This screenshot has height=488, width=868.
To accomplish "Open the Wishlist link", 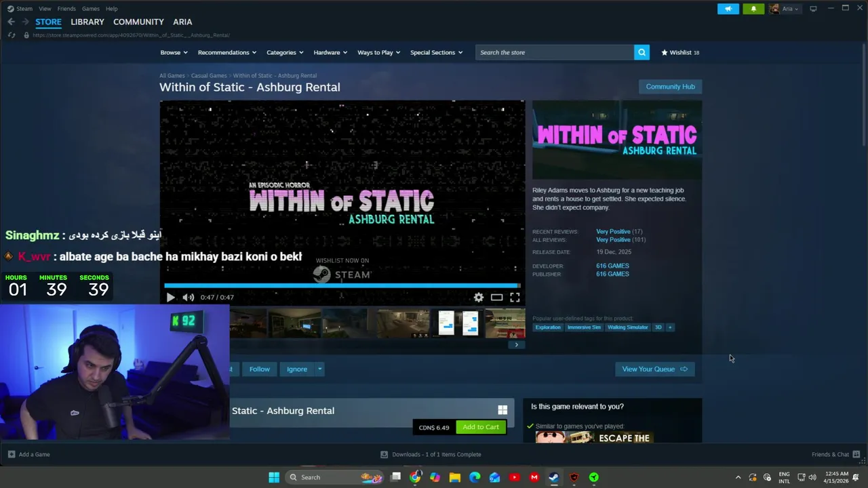I will click(680, 52).
